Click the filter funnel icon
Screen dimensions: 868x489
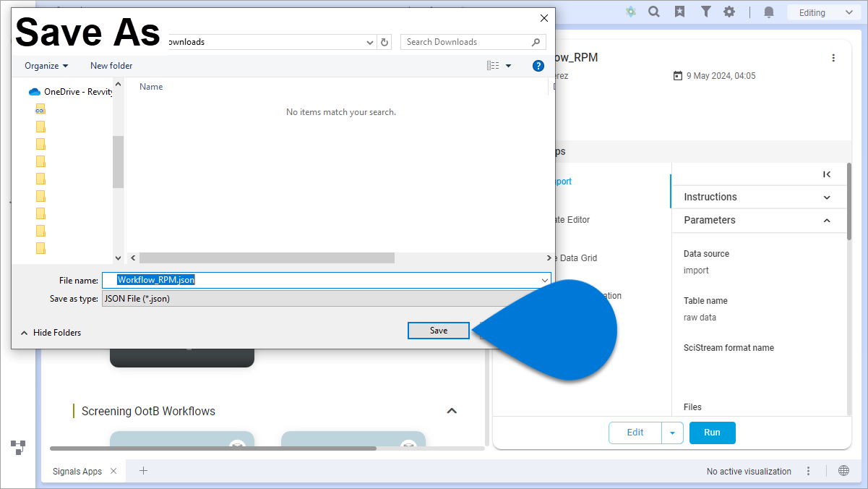pos(706,12)
